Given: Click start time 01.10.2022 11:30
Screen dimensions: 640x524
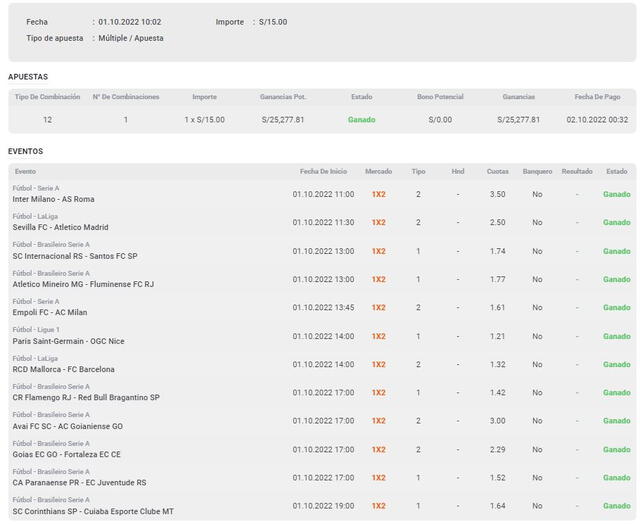Looking at the screenshot, I should pos(323,222).
